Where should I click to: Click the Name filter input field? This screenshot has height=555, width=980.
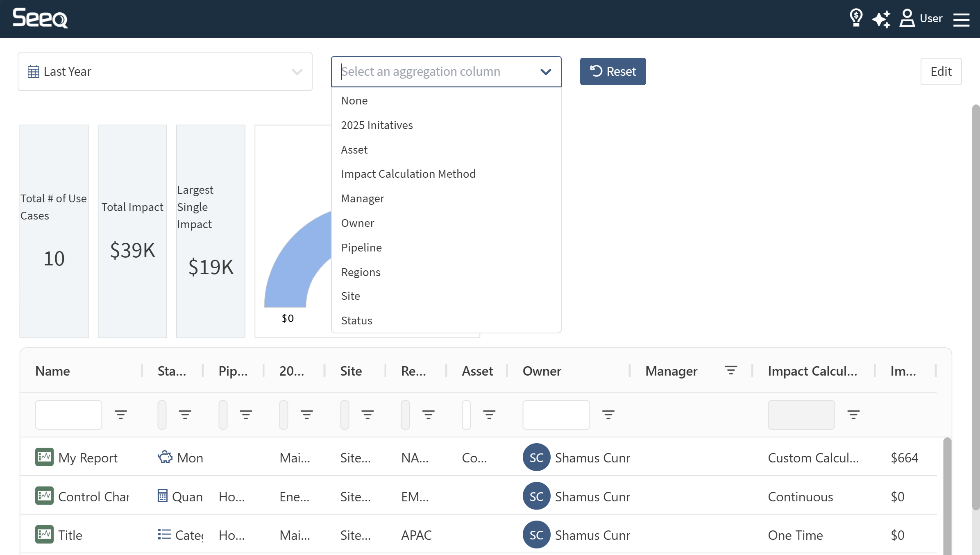(68, 415)
